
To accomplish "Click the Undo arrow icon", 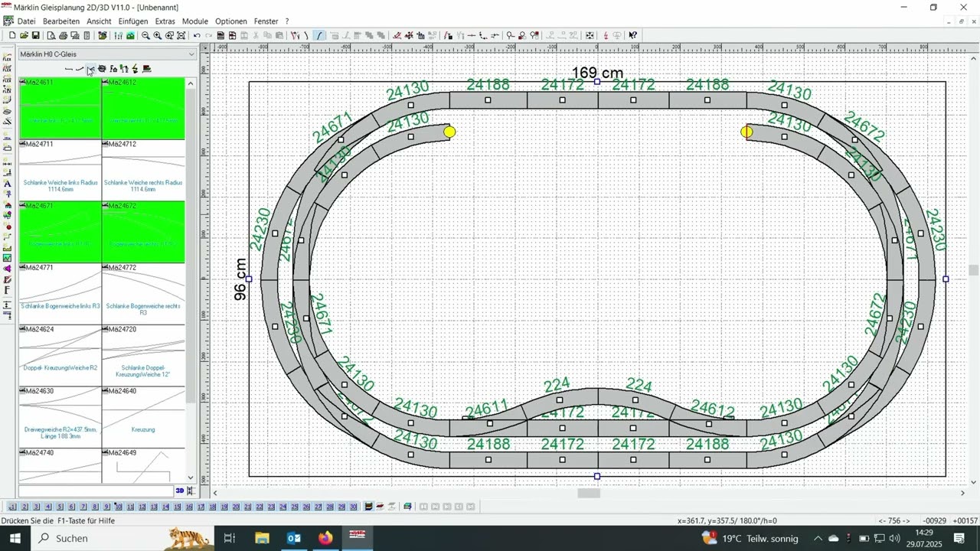I will (x=197, y=35).
